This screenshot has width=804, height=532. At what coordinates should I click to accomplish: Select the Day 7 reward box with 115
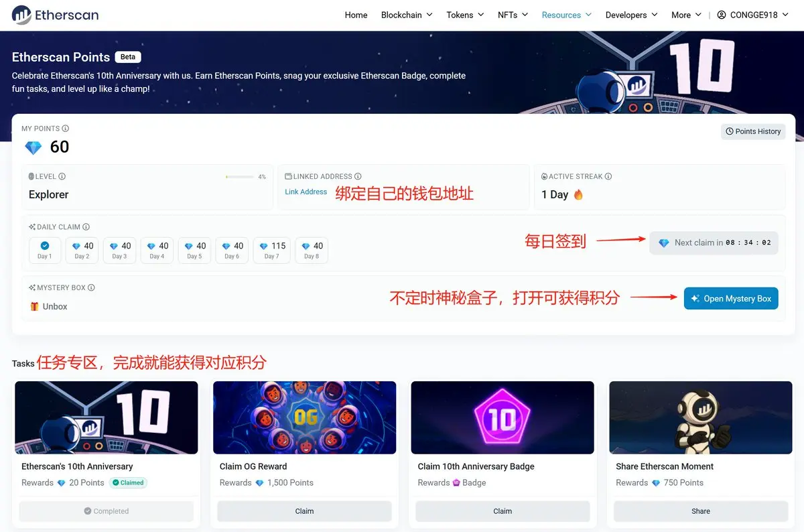tap(272, 250)
